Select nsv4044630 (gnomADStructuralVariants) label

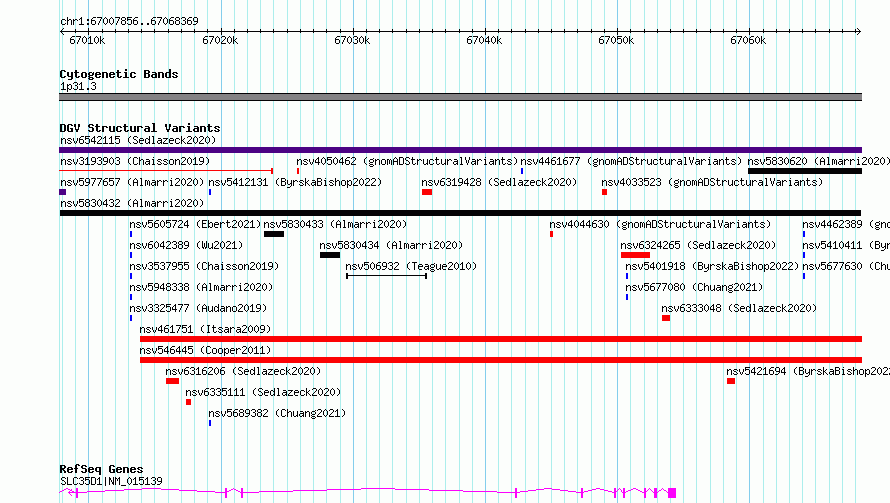coord(661,224)
